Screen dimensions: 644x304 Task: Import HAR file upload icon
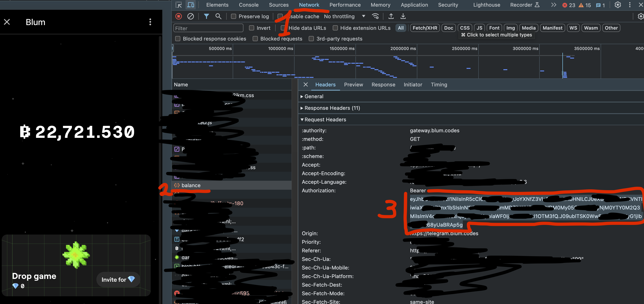point(391,16)
